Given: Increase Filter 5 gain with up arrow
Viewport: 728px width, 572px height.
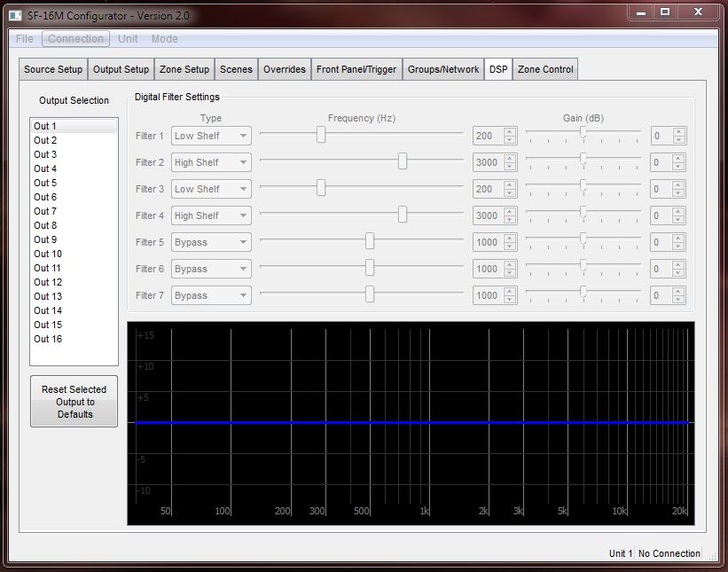Looking at the screenshot, I should [678, 239].
